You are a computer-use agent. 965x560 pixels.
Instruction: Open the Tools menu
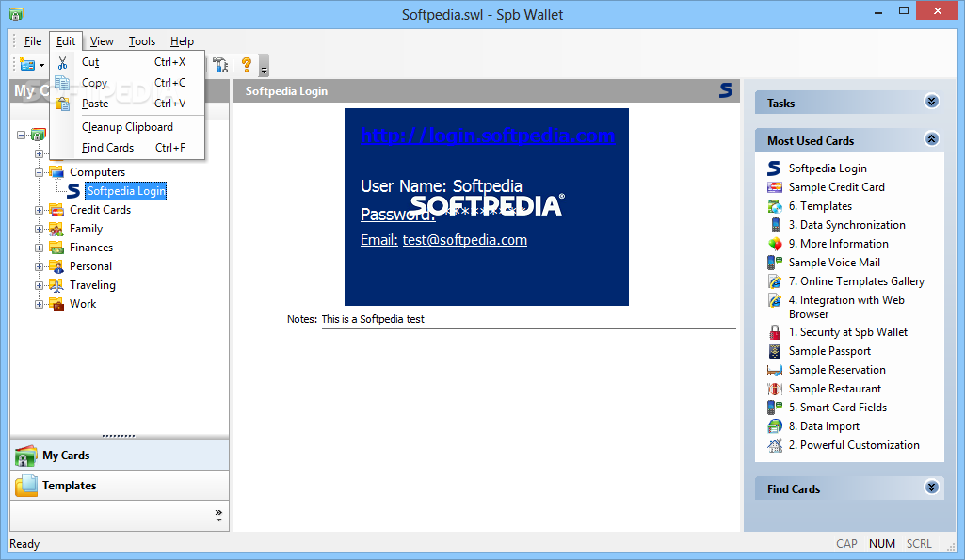(x=141, y=41)
